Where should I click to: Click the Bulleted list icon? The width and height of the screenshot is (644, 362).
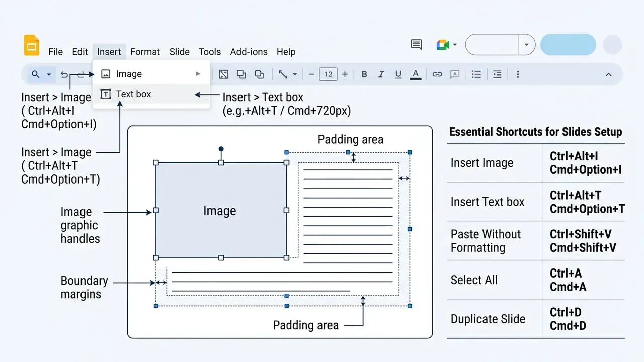[476, 74]
